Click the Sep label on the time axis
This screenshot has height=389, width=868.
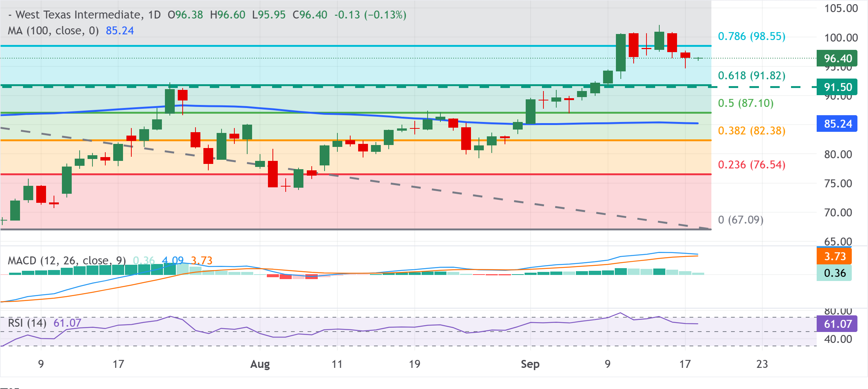tap(530, 364)
